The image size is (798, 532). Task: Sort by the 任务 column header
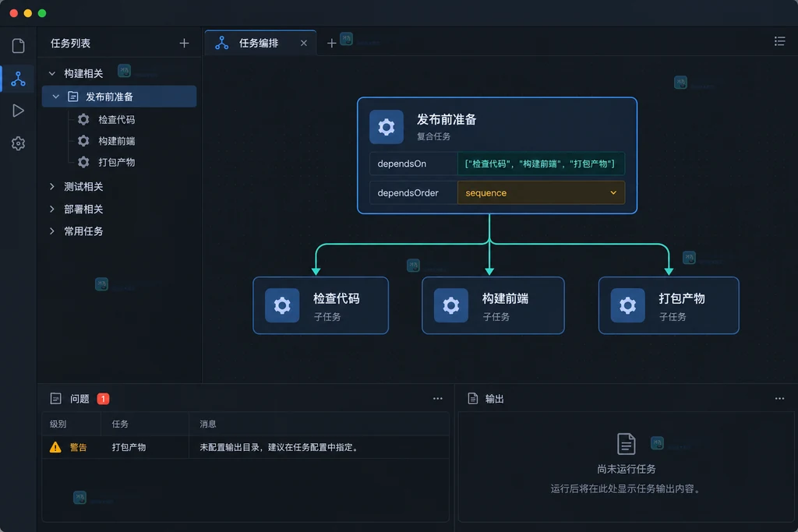point(120,425)
